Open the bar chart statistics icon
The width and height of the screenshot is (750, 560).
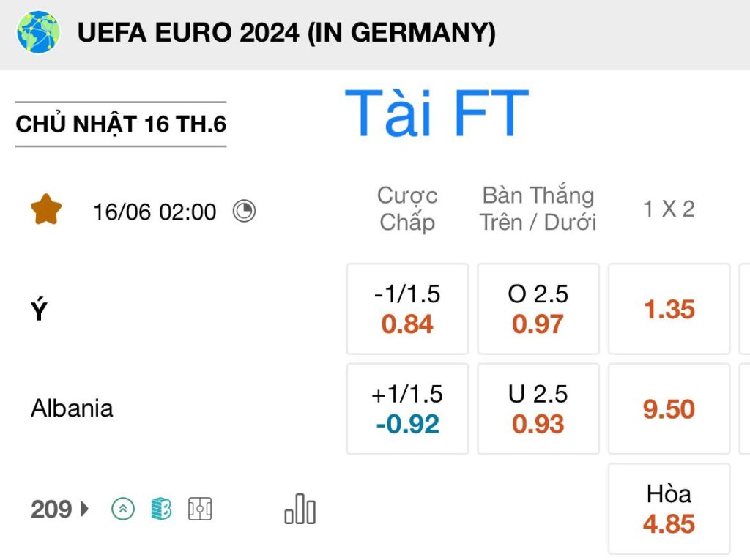300,509
